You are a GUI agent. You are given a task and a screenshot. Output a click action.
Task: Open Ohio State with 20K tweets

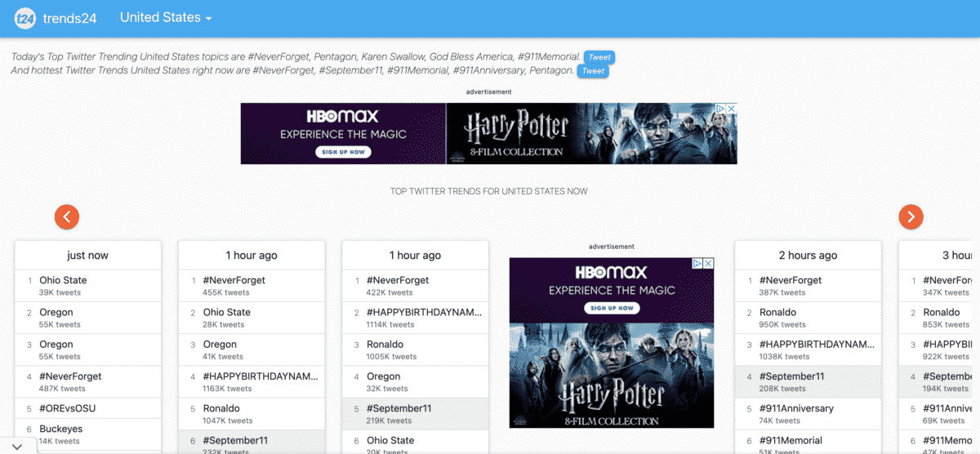click(390, 440)
